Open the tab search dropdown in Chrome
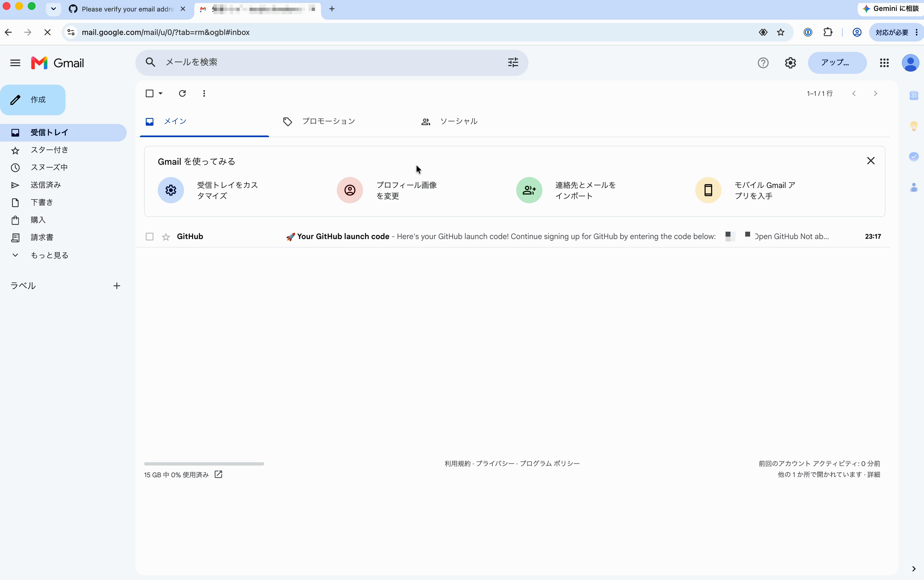Screen dimensions: 924x580 click(53, 9)
